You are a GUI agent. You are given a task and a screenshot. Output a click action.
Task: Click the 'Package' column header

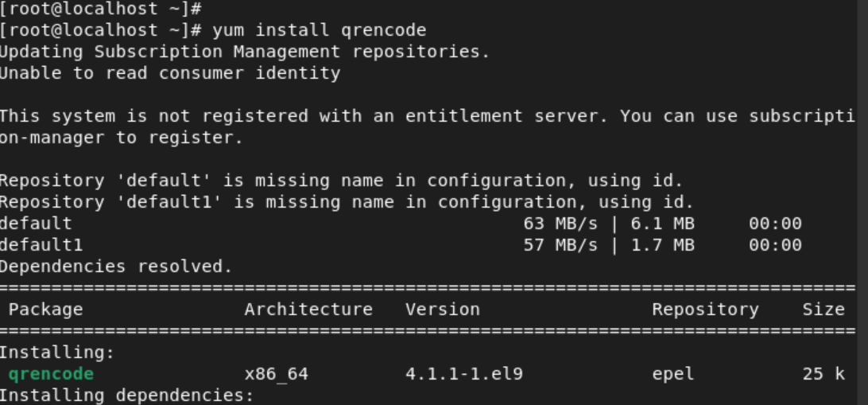click(46, 310)
